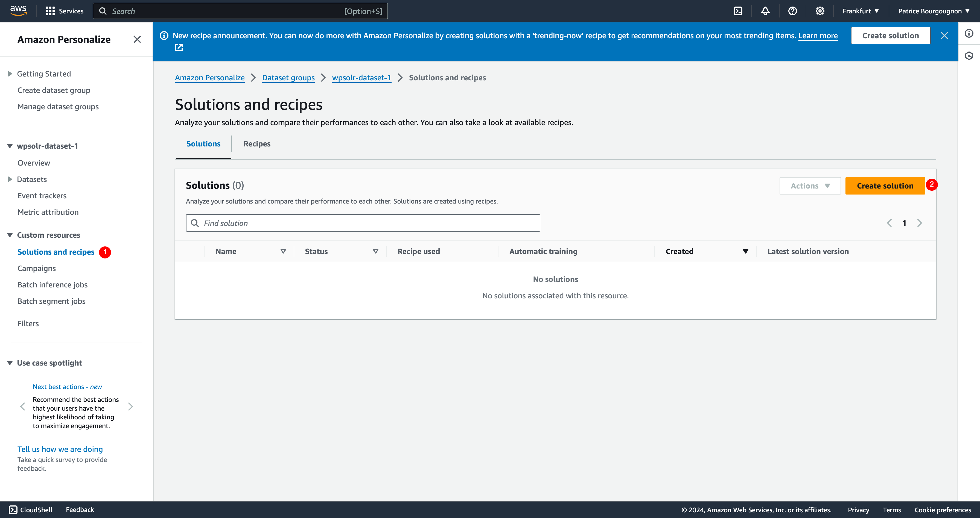Open the notifications bell
980x518 pixels.
point(765,11)
